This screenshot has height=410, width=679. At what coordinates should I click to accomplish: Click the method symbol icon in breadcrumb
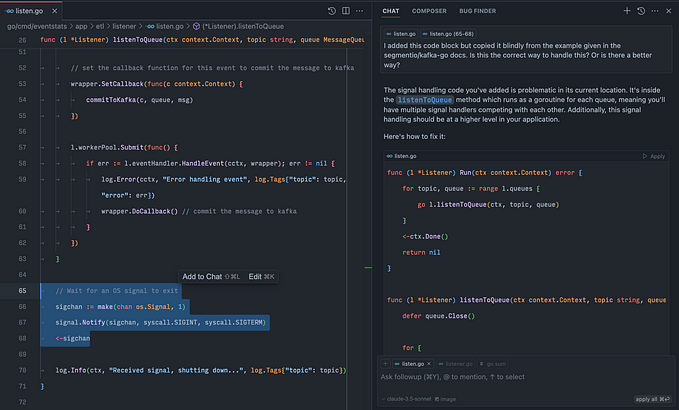tap(196, 26)
